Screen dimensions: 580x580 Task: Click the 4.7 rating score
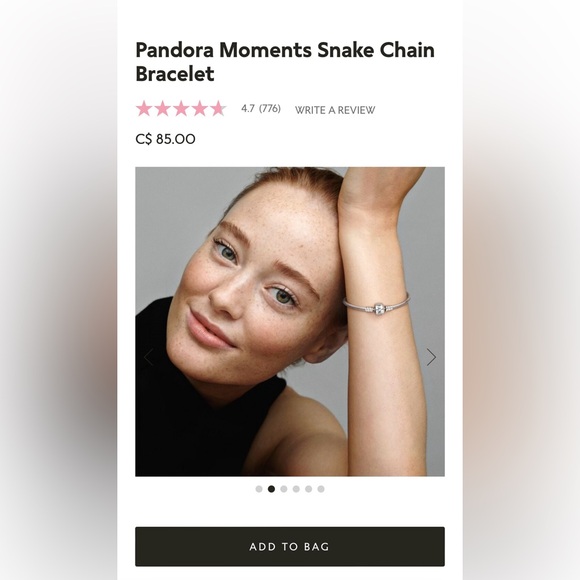tap(248, 109)
